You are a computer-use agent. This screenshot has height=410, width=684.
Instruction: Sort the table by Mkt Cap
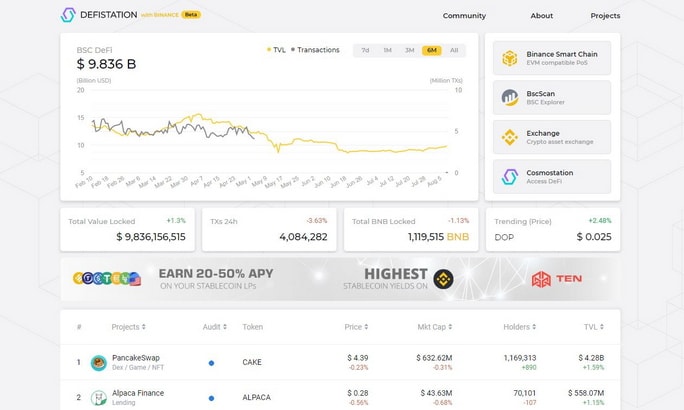point(434,327)
